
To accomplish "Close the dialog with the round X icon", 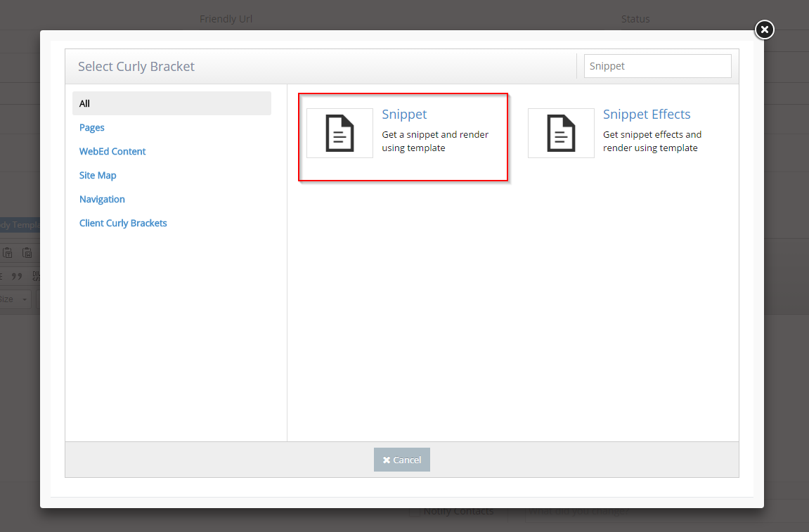I will click(764, 30).
